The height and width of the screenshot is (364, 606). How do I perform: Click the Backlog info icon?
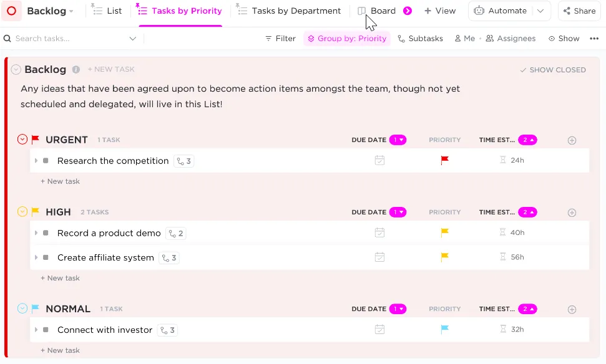76,69
